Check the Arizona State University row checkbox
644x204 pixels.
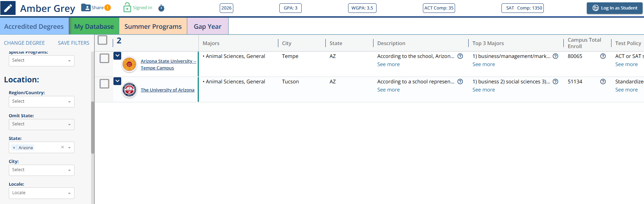pyautogui.click(x=104, y=58)
